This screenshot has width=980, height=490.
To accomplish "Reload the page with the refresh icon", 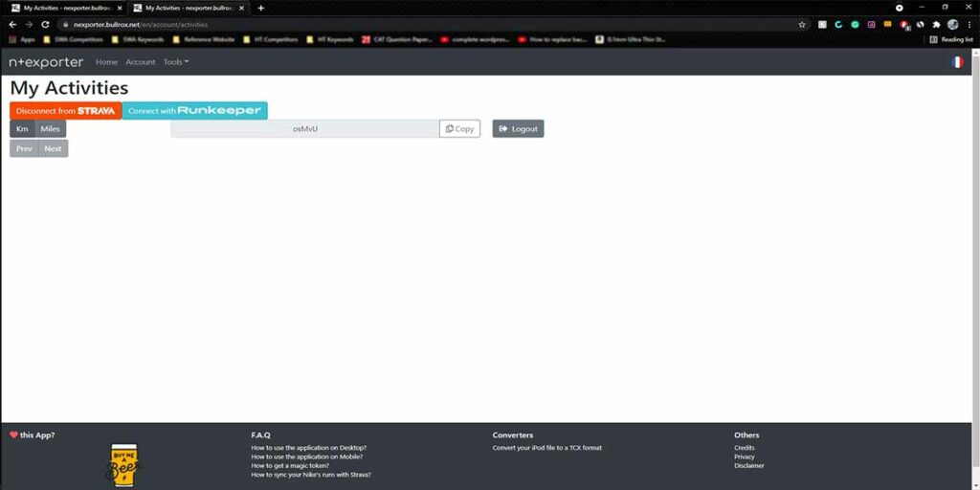I will (x=45, y=24).
